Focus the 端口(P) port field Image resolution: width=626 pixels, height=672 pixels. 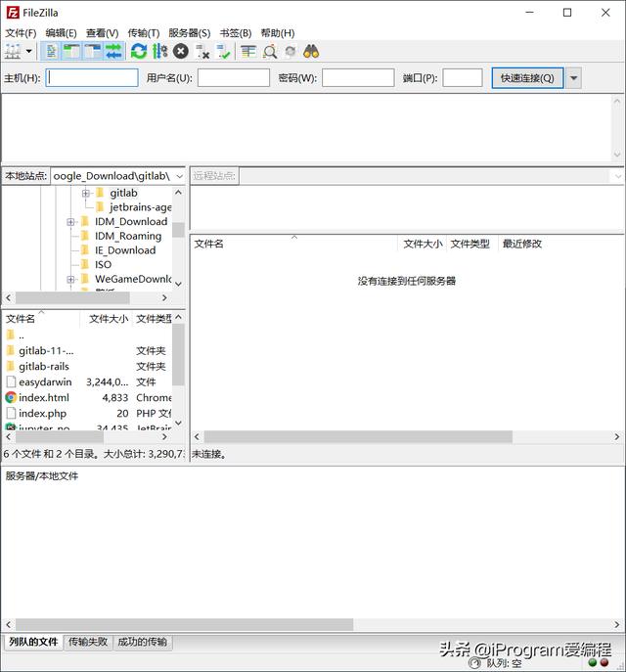click(463, 78)
